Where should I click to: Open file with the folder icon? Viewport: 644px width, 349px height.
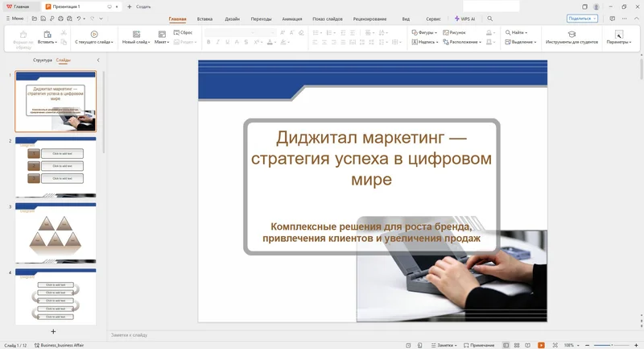(x=35, y=19)
